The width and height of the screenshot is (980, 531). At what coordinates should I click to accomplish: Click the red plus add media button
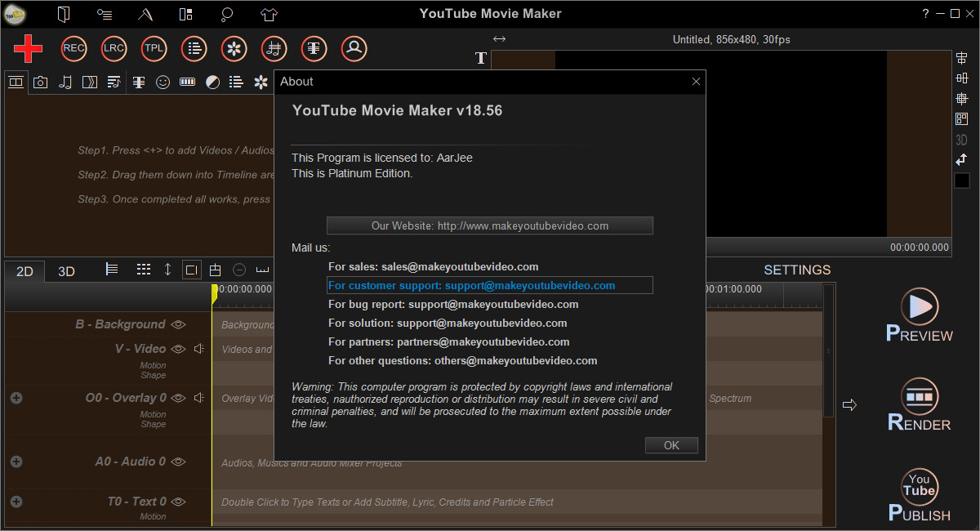click(29, 49)
